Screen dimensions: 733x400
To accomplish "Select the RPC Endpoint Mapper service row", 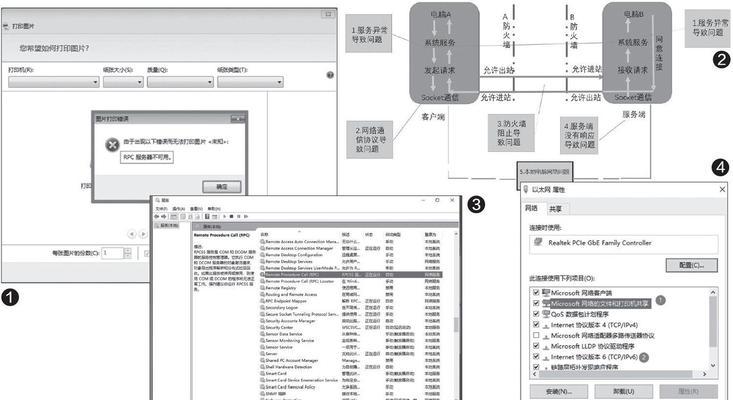I will click(350, 301).
